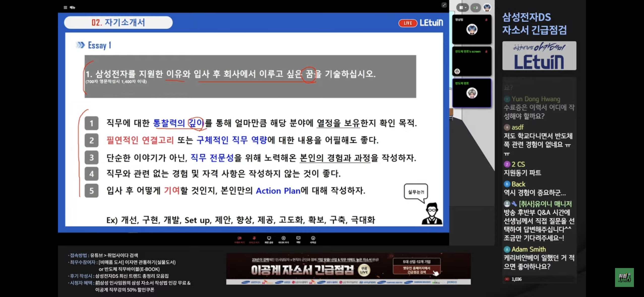Select the 반도체 멘토's screen tile
Screen dimensions: 644x297
pos(472,61)
